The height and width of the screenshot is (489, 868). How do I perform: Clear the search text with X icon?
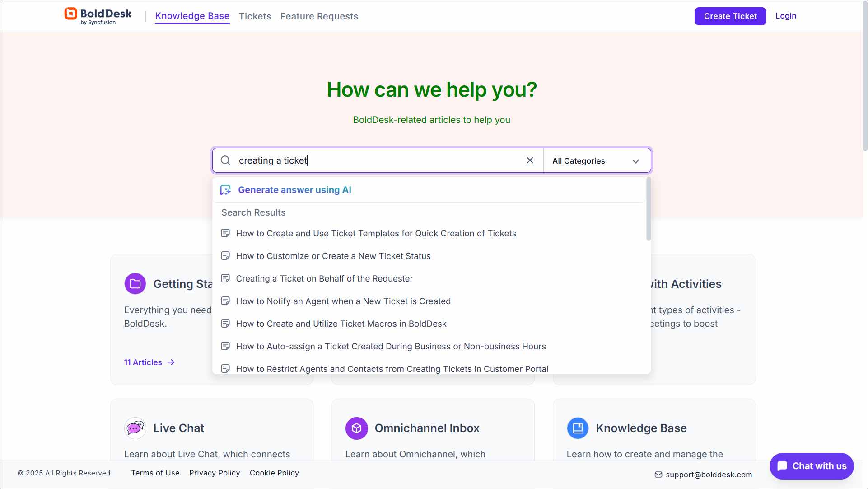point(530,160)
